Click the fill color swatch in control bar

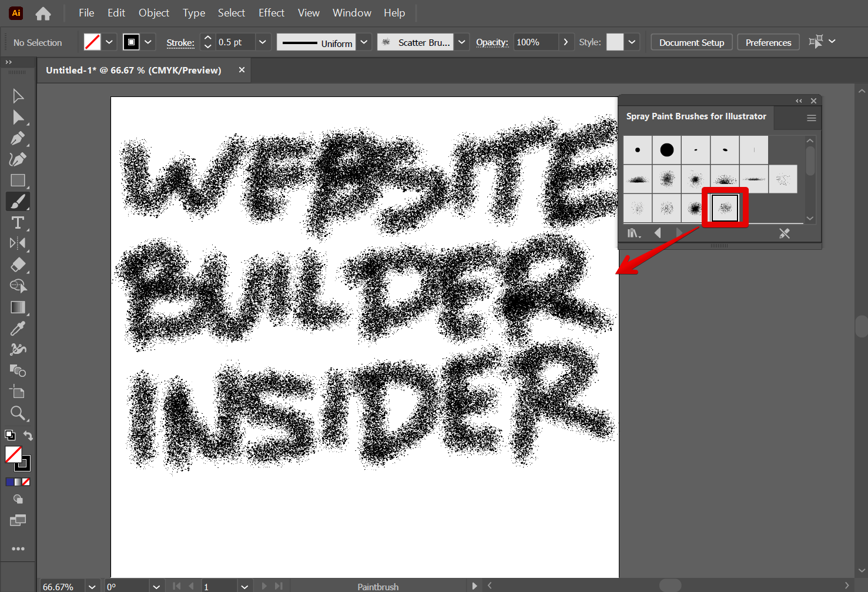click(x=92, y=42)
